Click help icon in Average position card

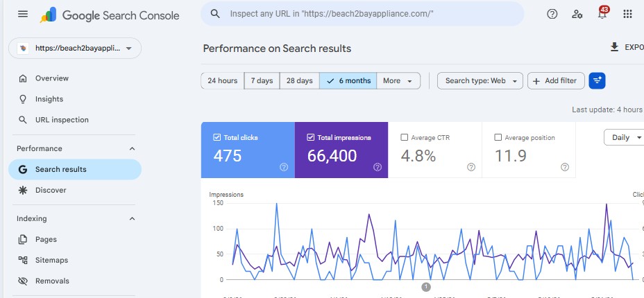565,167
